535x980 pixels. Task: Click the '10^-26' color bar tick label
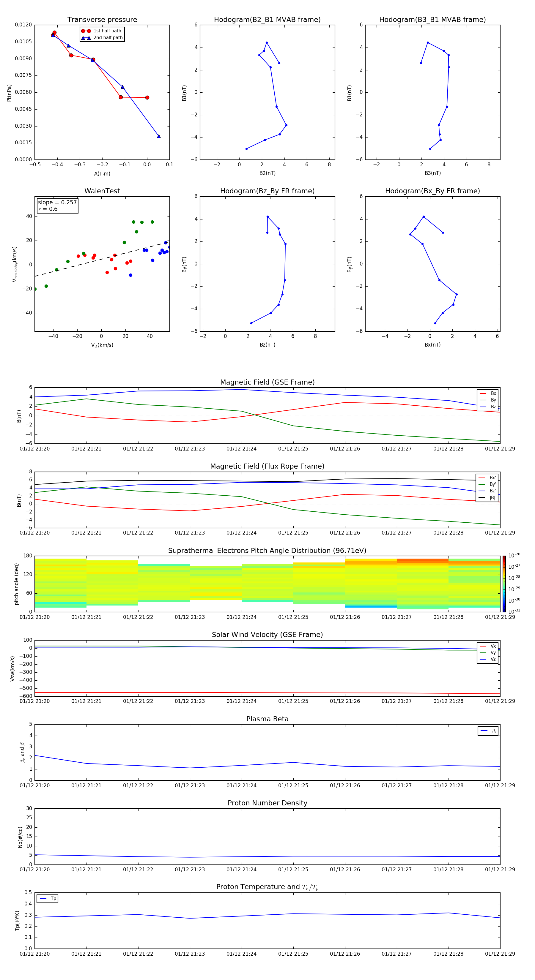click(514, 555)
